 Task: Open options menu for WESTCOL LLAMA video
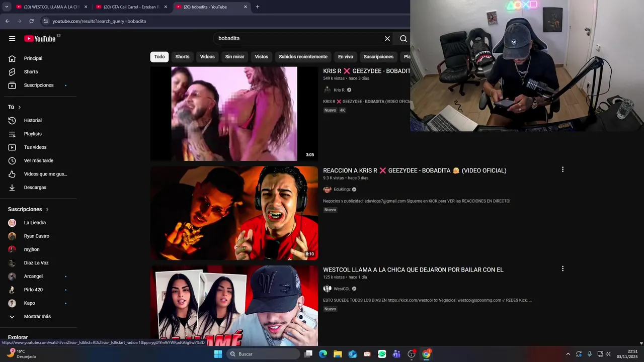tap(562, 269)
